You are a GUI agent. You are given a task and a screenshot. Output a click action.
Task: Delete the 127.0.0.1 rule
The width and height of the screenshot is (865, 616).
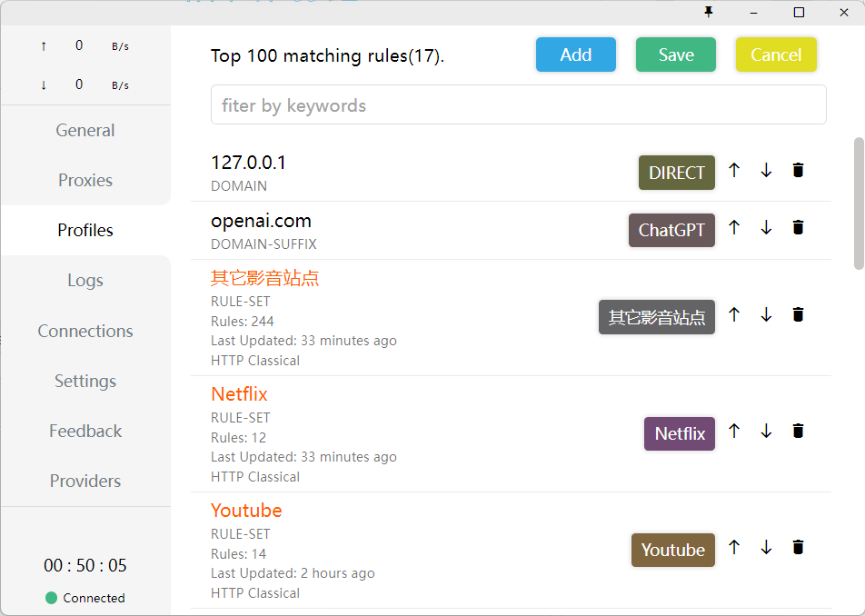(798, 170)
